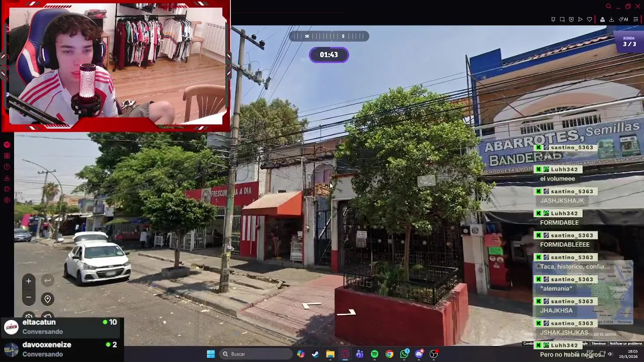Open OBS Studio from the taskbar
Screen dimensions: 644x362
[434, 354]
